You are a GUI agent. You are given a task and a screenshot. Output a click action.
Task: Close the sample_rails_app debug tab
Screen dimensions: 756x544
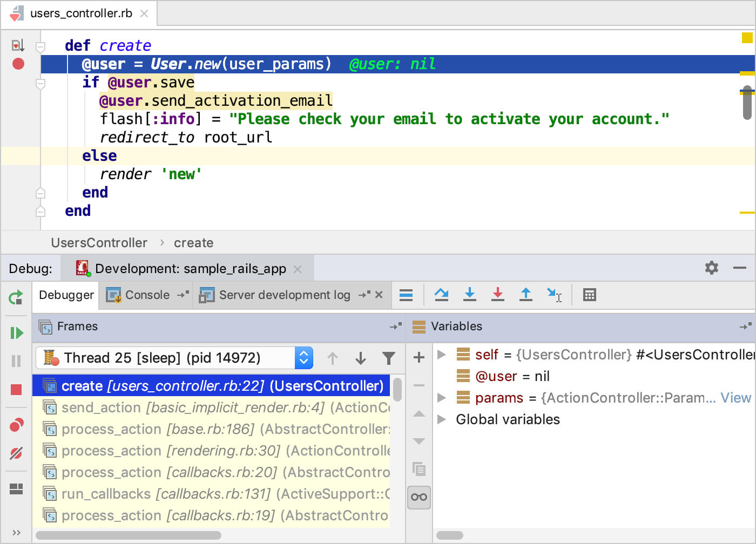tap(298, 269)
